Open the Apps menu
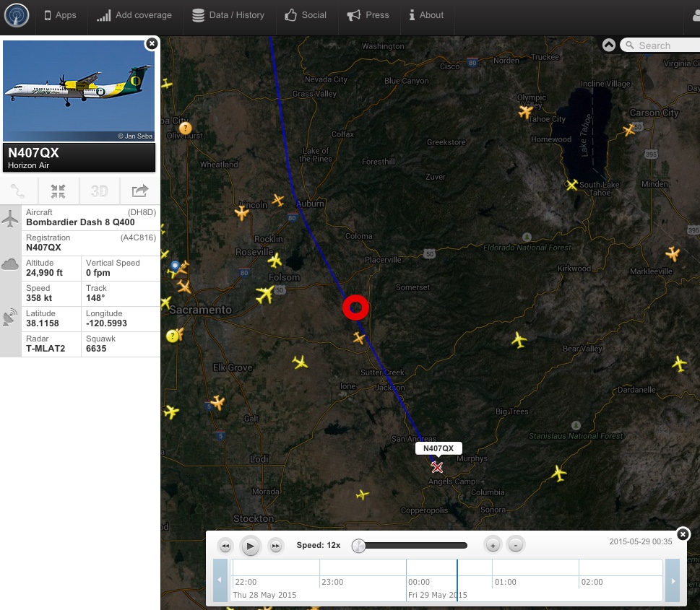Viewport: 700px width, 610px height. coord(60,15)
